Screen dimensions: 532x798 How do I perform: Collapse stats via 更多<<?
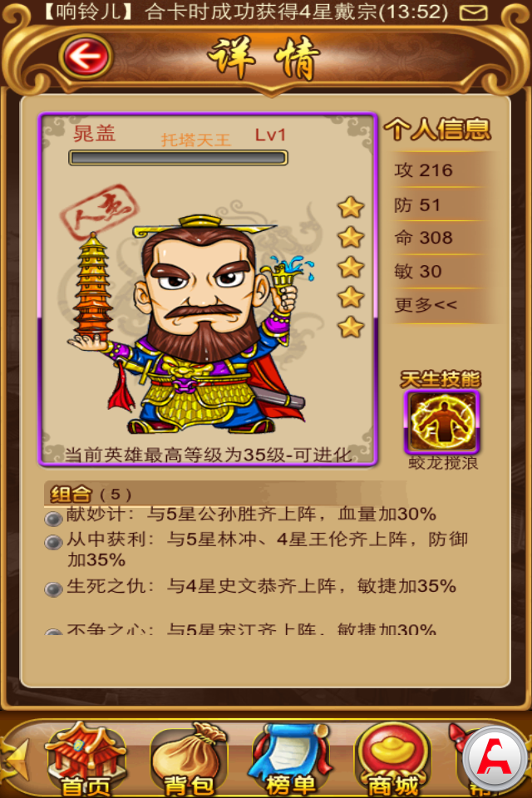pyautogui.click(x=426, y=305)
